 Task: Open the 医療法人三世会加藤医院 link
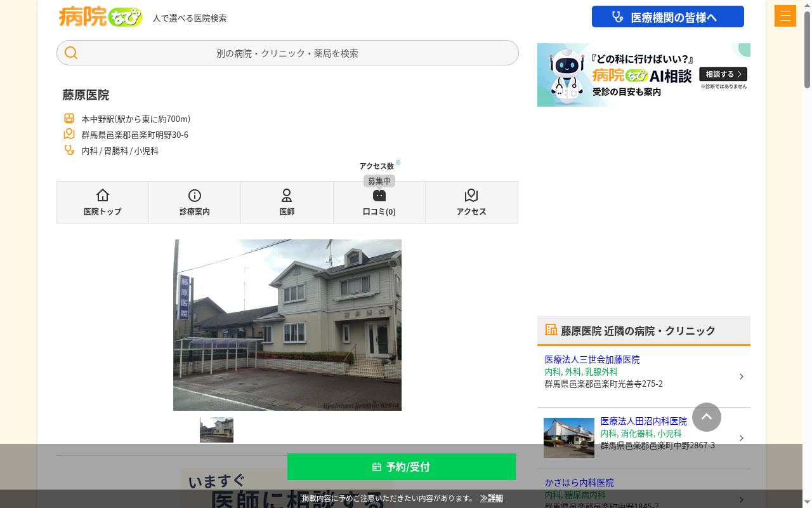[x=592, y=359]
